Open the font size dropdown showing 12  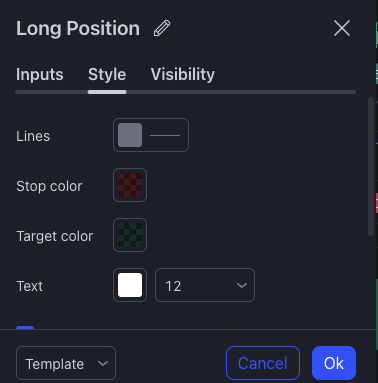point(205,285)
